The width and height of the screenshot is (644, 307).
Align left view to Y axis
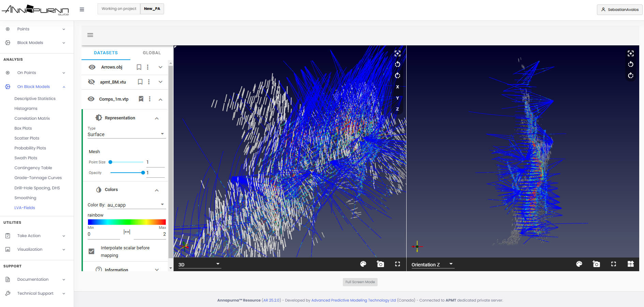[397, 98]
